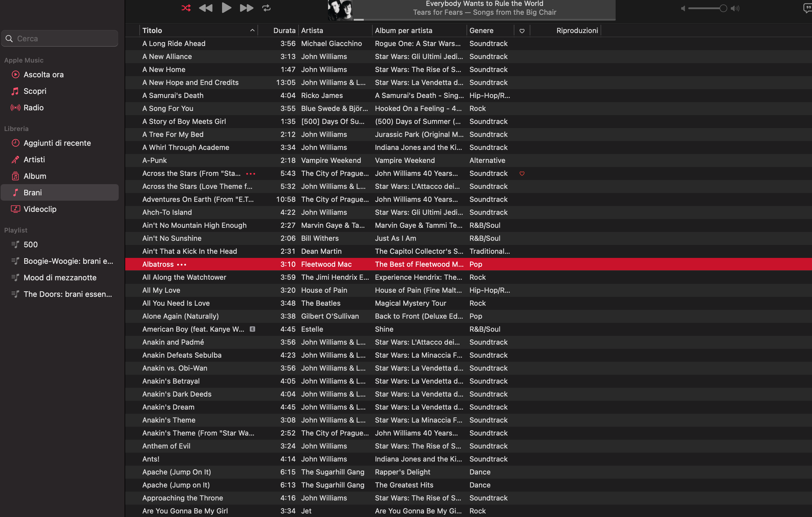Open Aggiunti di recente section
The height and width of the screenshot is (517, 812).
57,143
